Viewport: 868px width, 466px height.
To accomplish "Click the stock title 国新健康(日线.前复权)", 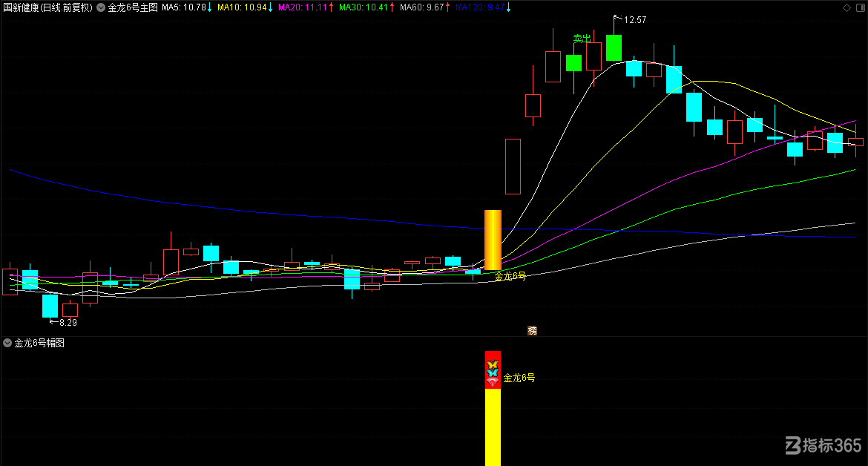I will [x=48, y=7].
